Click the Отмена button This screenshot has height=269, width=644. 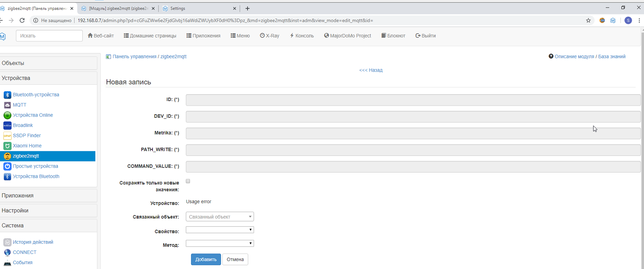pyautogui.click(x=235, y=260)
